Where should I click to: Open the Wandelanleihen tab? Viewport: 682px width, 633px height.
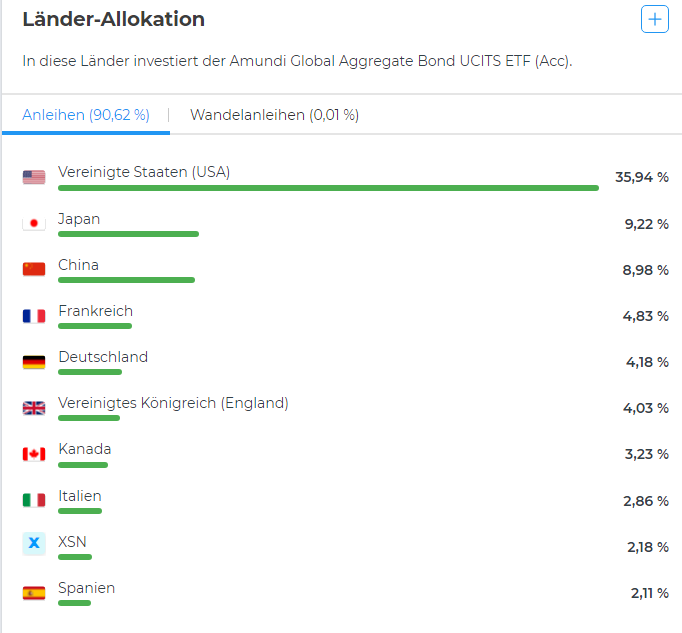(x=274, y=115)
